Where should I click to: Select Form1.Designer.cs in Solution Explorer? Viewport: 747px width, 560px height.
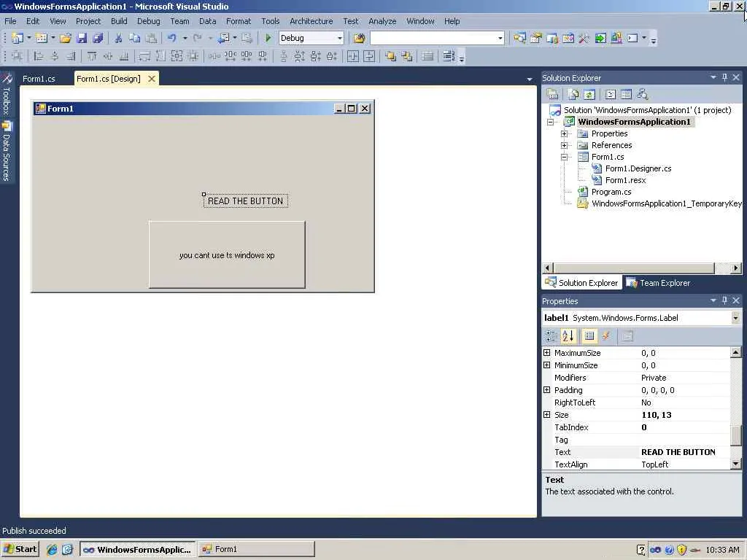(638, 168)
